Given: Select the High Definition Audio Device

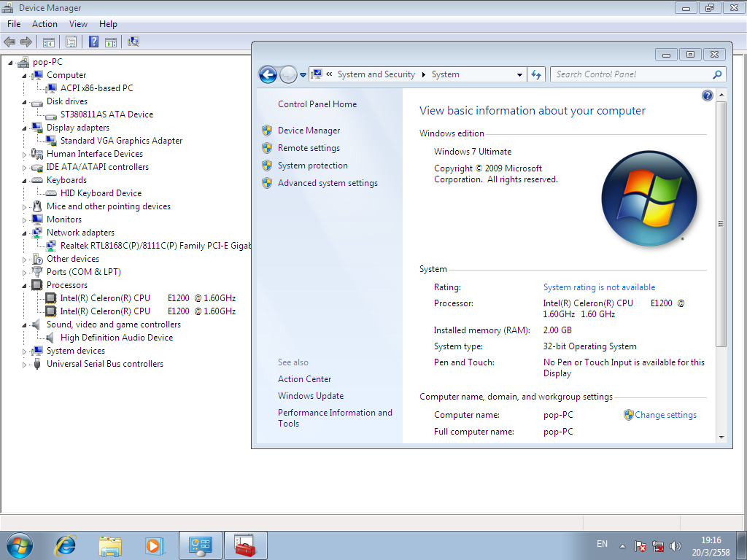Looking at the screenshot, I should pyautogui.click(x=117, y=338).
